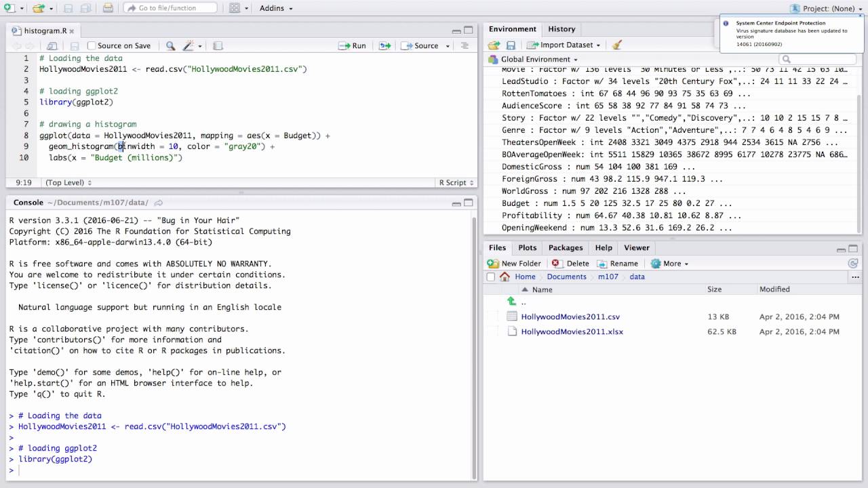Viewport: 868px width, 488px height.
Task: Click the Rename button in Files
Action: tap(617, 264)
